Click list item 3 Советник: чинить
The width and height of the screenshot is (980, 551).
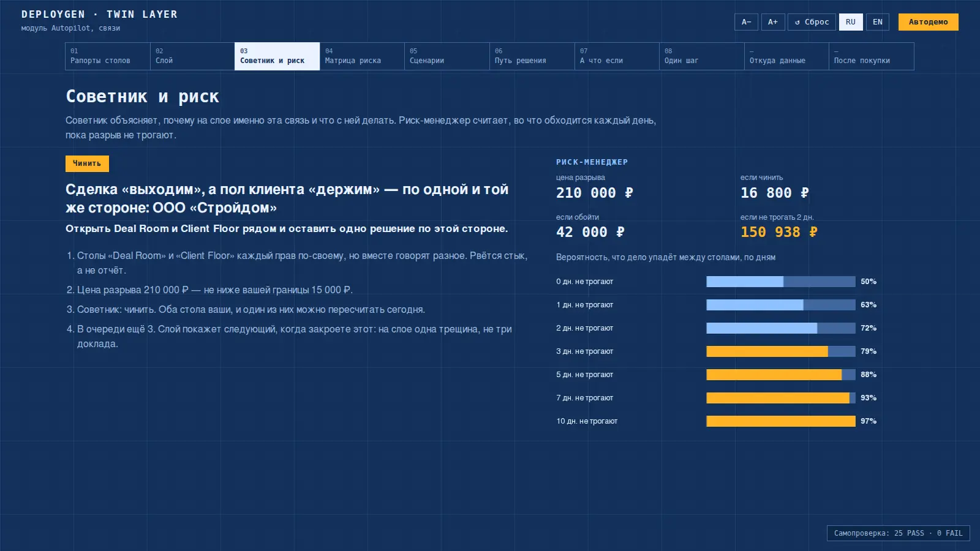coord(251,309)
